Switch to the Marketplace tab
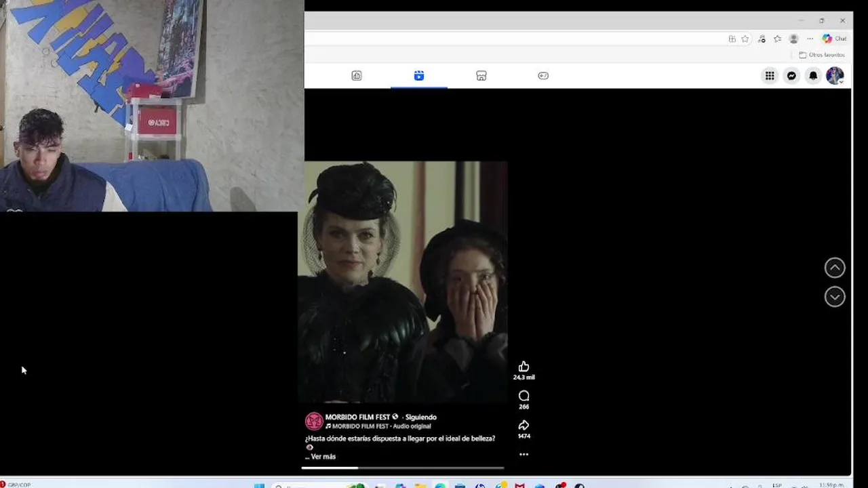This screenshot has width=868, height=488. pyautogui.click(x=481, y=76)
